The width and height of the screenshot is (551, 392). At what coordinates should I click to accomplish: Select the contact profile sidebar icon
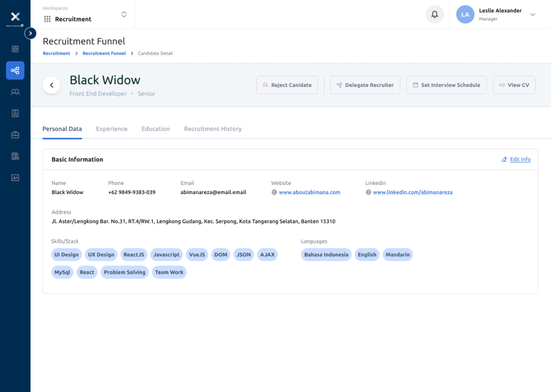click(15, 113)
